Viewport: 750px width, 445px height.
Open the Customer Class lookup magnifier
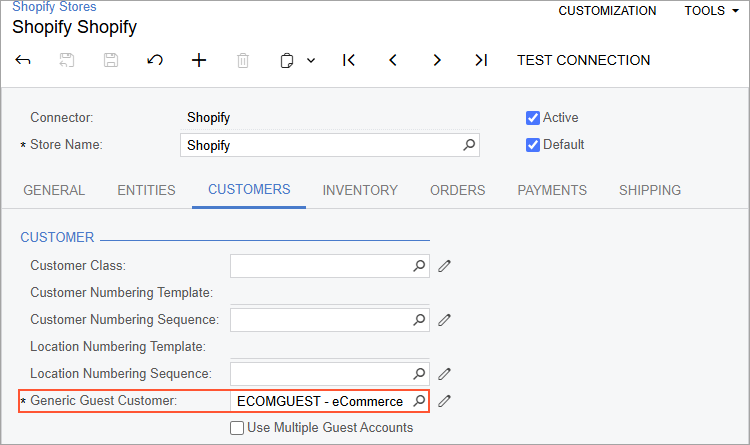pyautogui.click(x=419, y=266)
